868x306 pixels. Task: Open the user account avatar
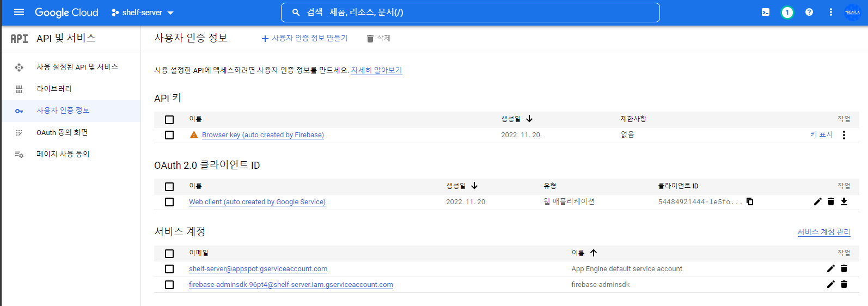[x=853, y=12]
